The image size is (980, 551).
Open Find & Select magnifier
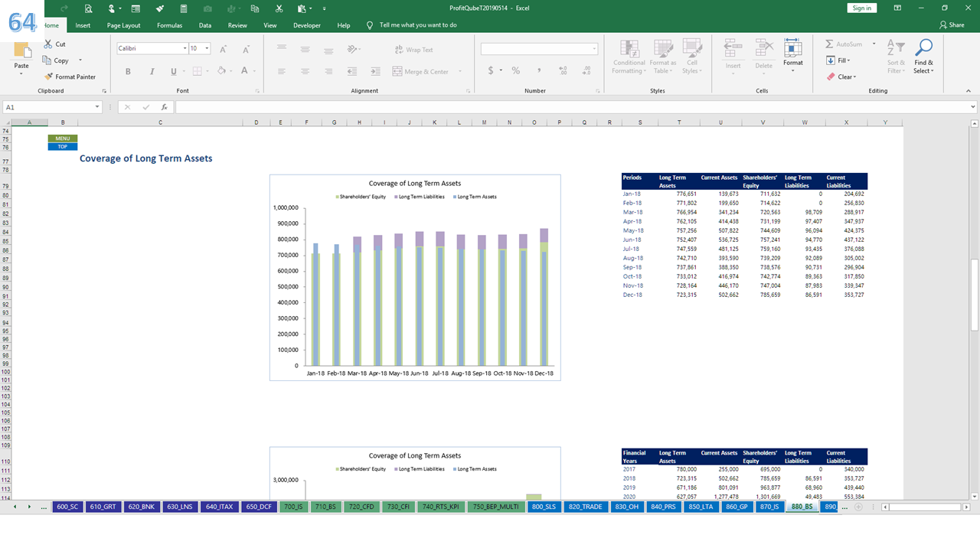pyautogui.click(x=923, y=57)
